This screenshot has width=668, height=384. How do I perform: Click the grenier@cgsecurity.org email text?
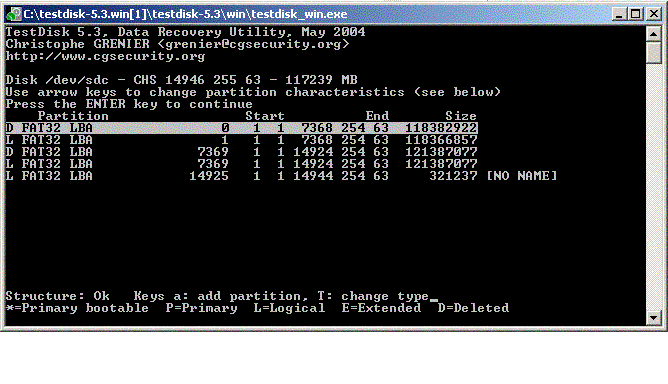click(253, 44)
